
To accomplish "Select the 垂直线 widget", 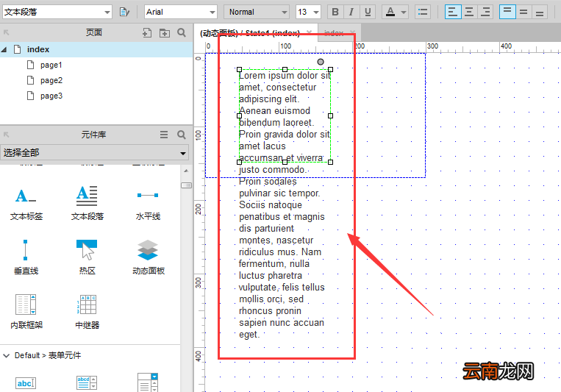I will point(26,257).
